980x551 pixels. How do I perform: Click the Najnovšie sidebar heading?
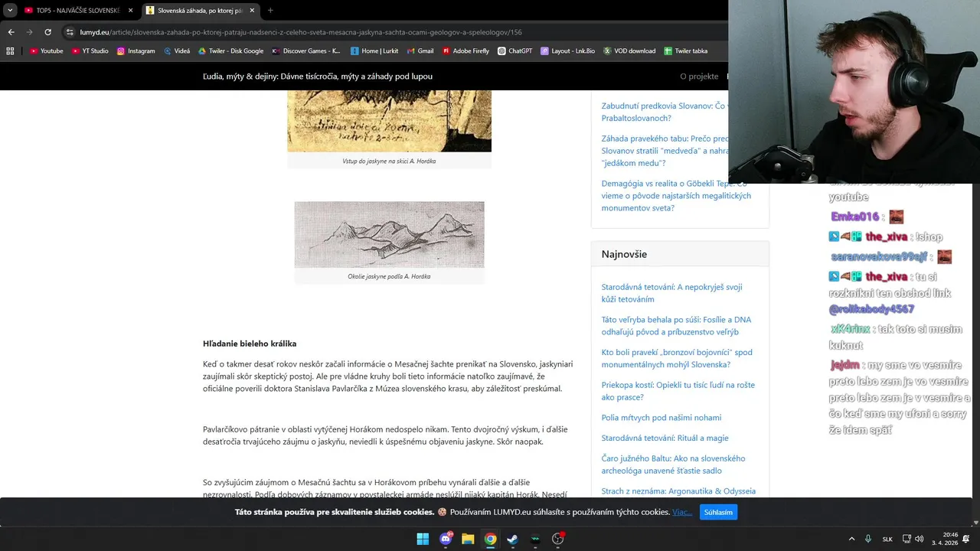point(624,254)
